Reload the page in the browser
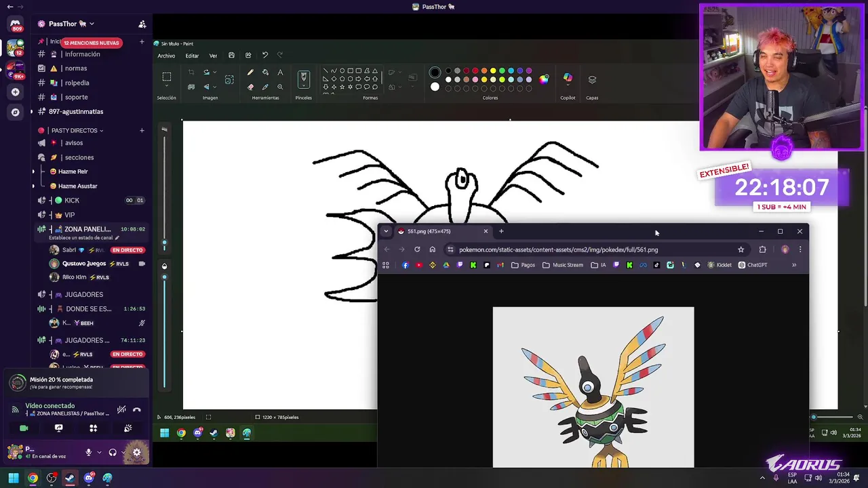This screenshot has height=488, width=868. [417, 249]
